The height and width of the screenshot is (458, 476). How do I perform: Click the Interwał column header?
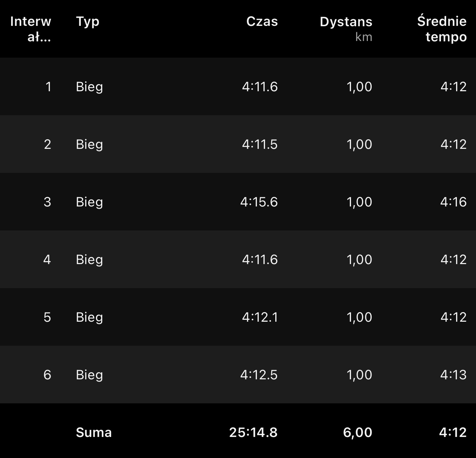click(x=31, y=29)
